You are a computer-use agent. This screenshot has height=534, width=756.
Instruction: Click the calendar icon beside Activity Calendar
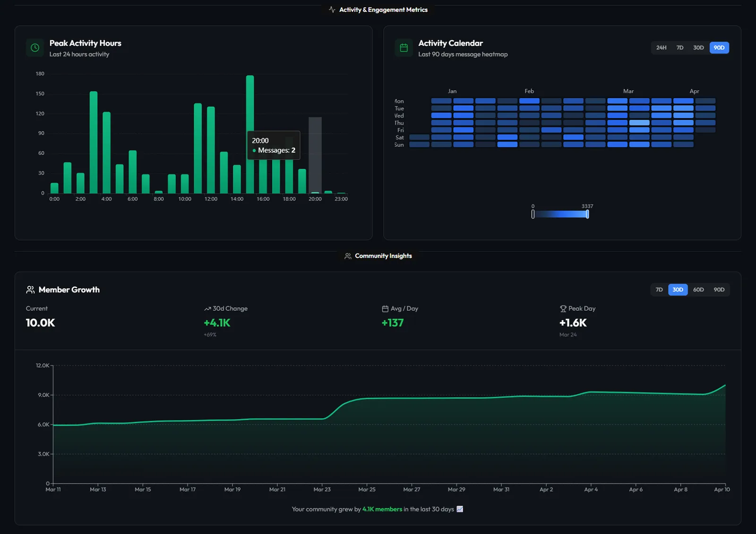(x=404, y=47)
